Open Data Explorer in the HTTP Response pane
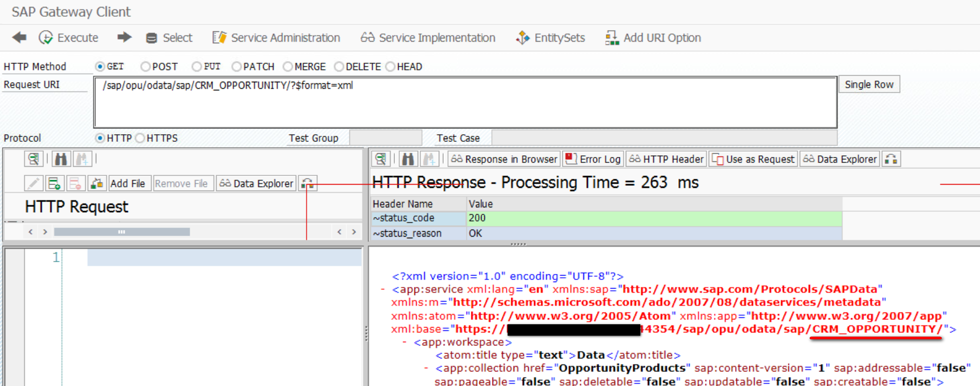This screenshot has height=386, width=980. coord(840,159)
